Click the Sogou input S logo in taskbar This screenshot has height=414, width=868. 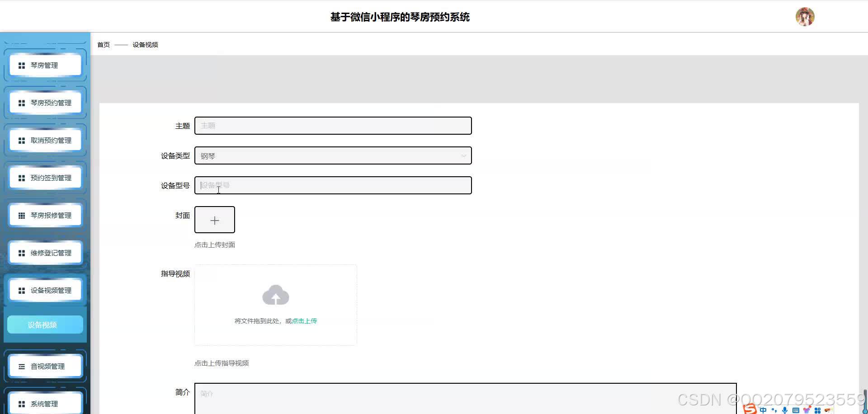750,409
